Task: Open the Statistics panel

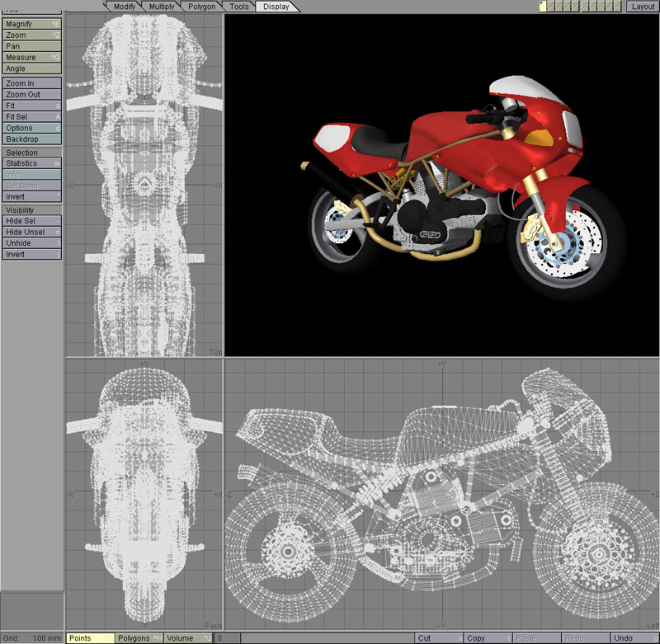Action: [x=32, y=163]
